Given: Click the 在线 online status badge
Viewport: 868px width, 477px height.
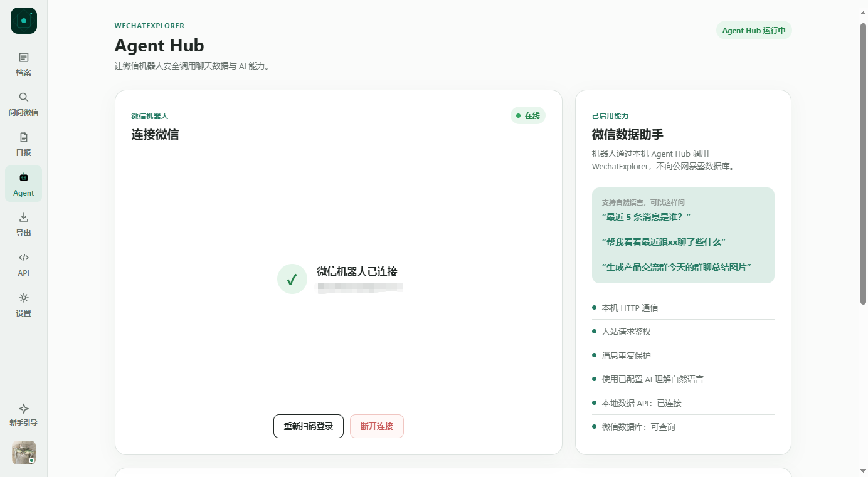Looking at the screenshot, I should click(x=528, y=116).
